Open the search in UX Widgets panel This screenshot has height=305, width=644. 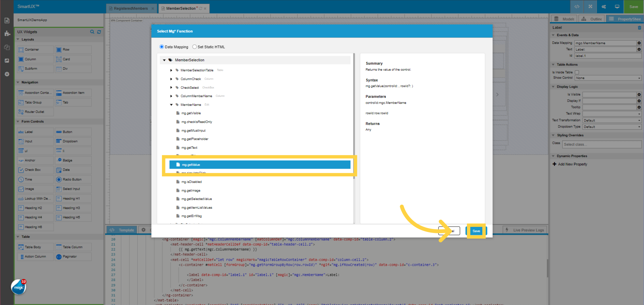pyautogui.click(x=92, y=32)
